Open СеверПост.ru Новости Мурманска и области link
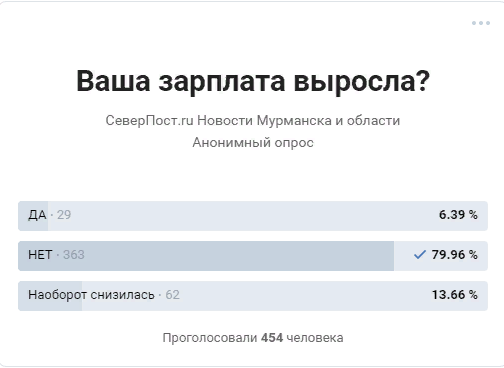The width and height of the screenshot is (504, 368). click(253, 120)
